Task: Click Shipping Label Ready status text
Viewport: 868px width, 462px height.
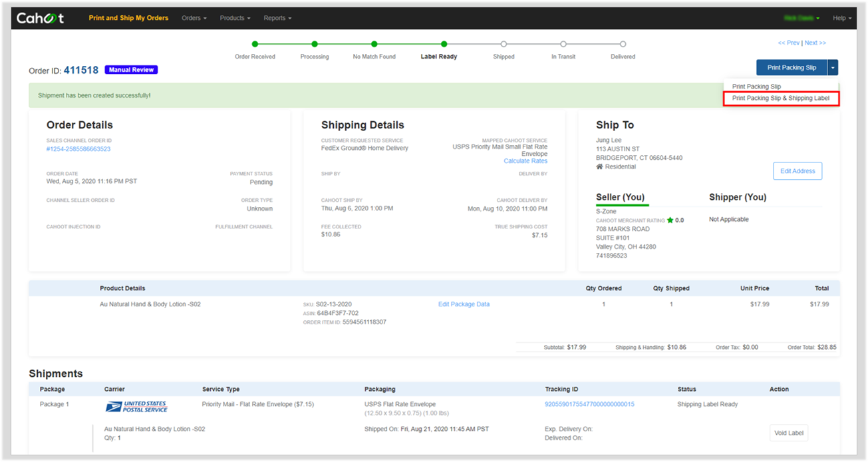Action: tap(708, 404)
